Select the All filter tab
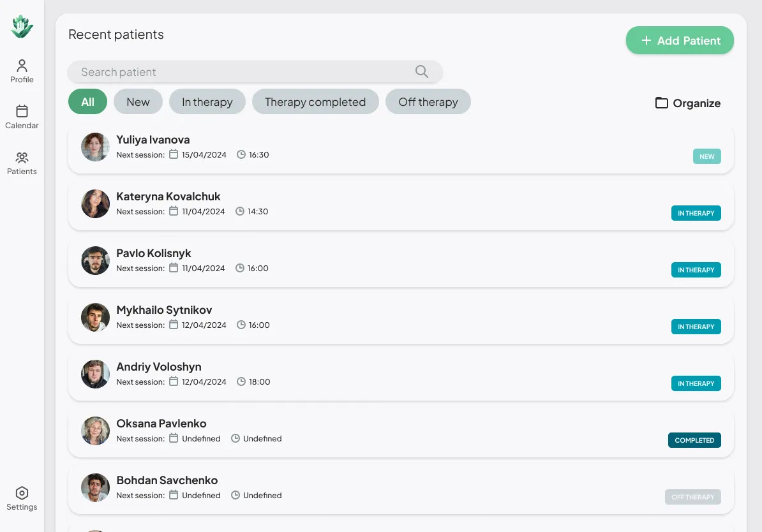 (x=87, y=101)
